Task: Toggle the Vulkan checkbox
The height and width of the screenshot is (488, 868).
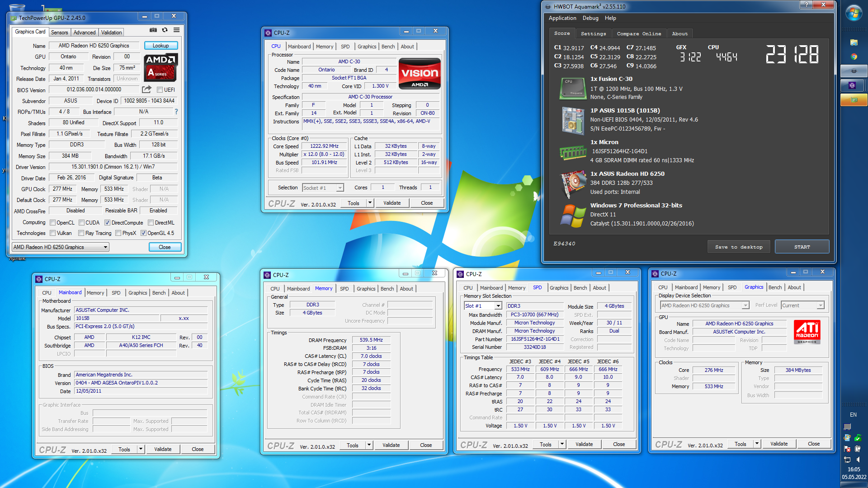Action: (53, 233)
